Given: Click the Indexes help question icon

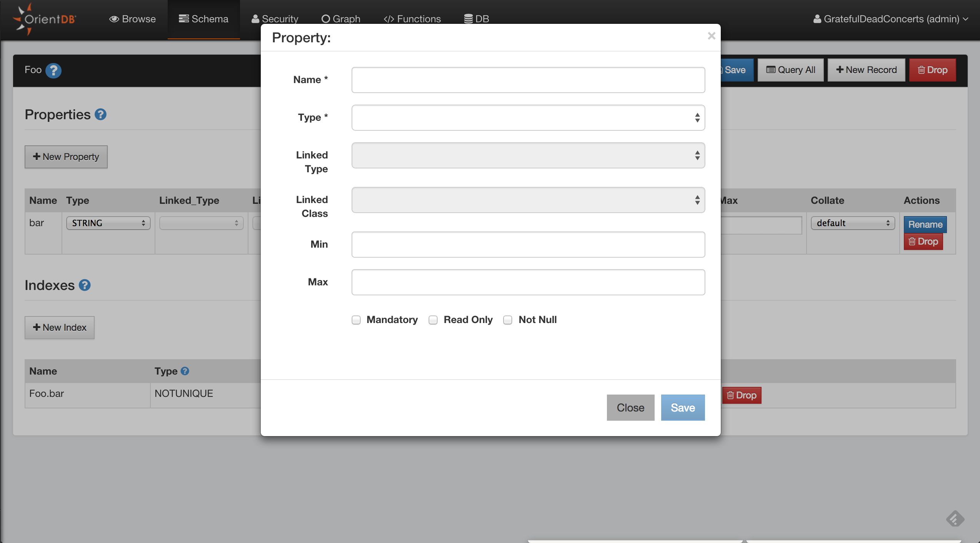Looking at the screenshot, I should point(85,285).
